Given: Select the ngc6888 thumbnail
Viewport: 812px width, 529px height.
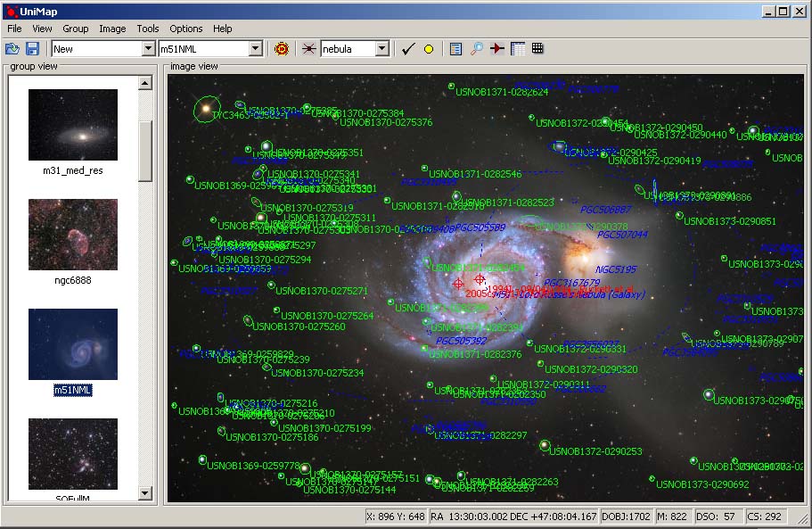Looking at the screenshot, I should 73,235.
